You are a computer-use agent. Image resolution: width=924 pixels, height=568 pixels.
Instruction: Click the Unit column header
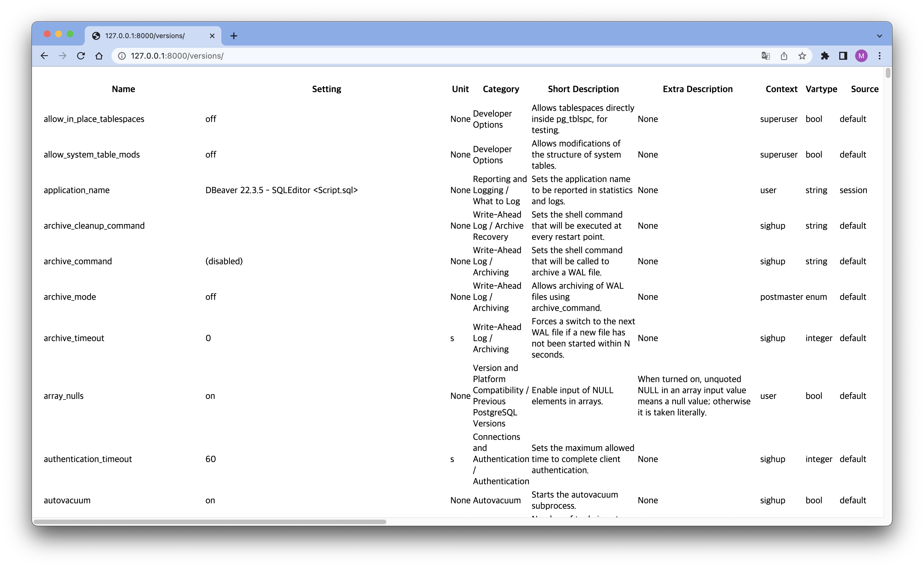pyautogui.click(x=460, y=89)
